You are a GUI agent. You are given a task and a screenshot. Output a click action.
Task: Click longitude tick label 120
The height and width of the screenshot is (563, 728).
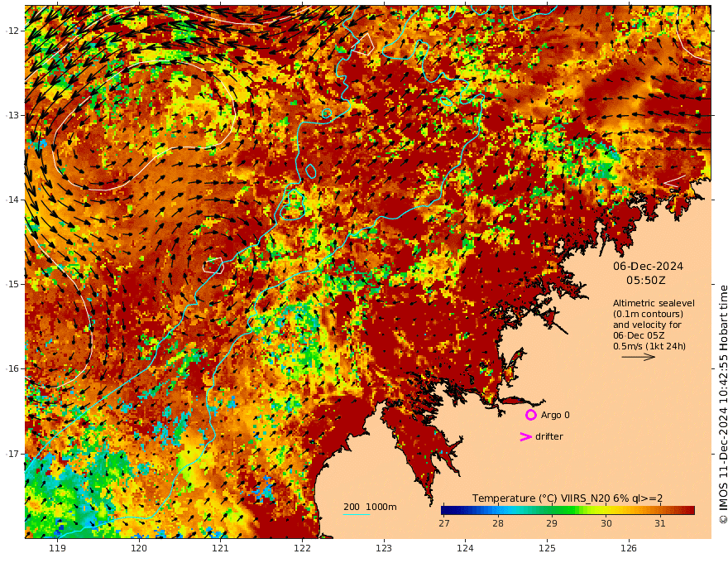click(x=139, y=548)
